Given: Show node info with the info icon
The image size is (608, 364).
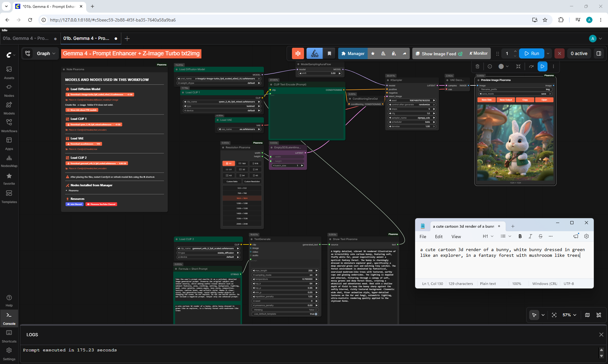Looking at the screenshot, I should [x=490, y=66].
